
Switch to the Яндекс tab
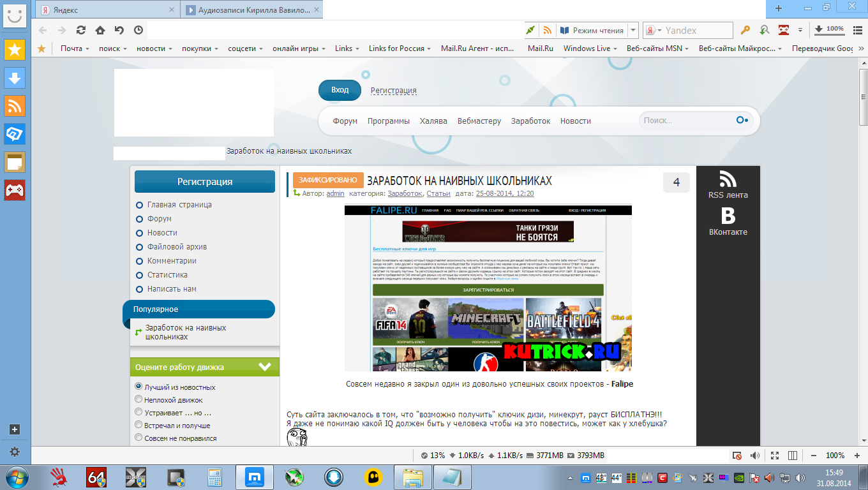[x=107, y=10]
